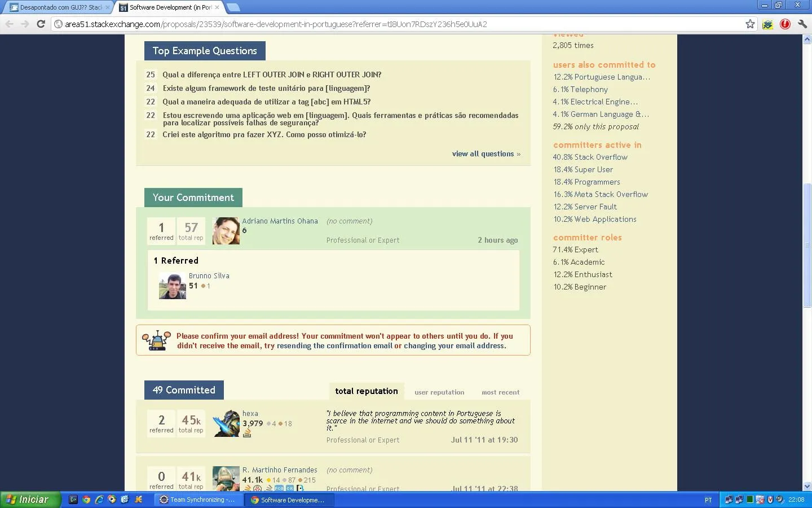Click the PT language indicator in the taskbar

tap(708, 500)
